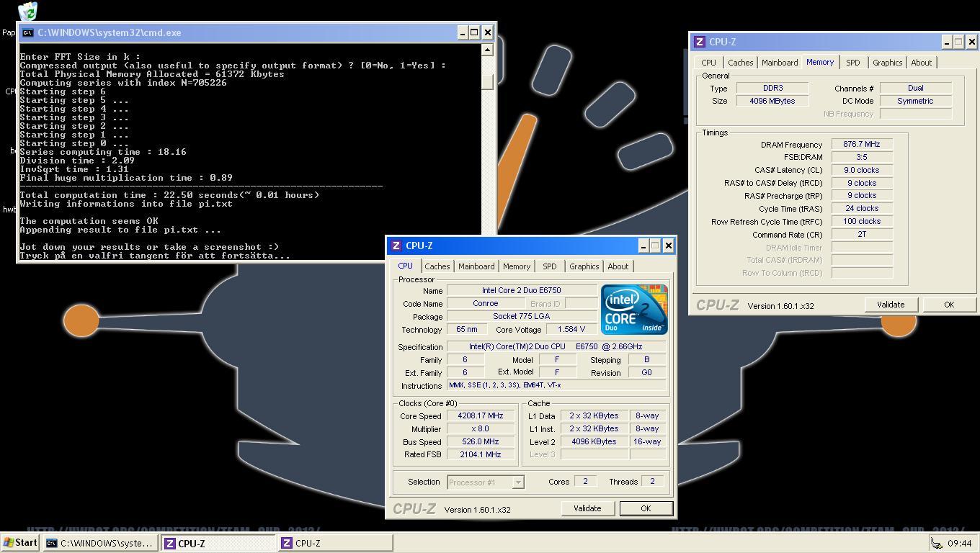
Task: Click Validate in the CPU window
Action: tap(587, 508)
